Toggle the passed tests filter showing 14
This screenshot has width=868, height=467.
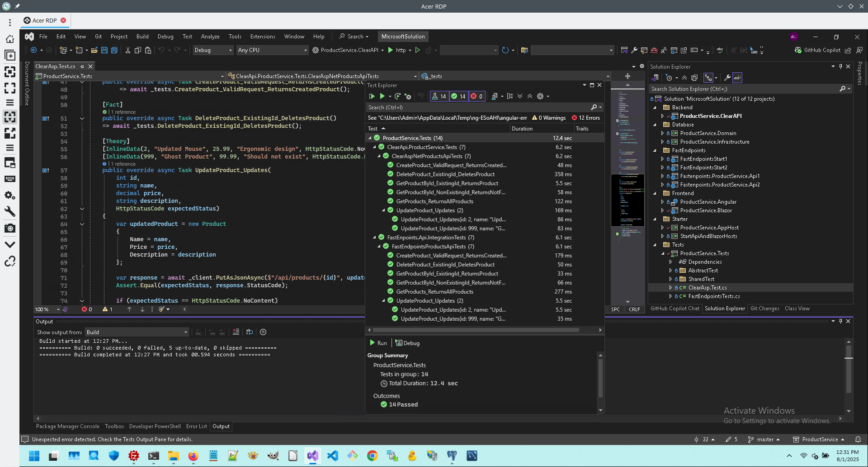pos(458,96)
